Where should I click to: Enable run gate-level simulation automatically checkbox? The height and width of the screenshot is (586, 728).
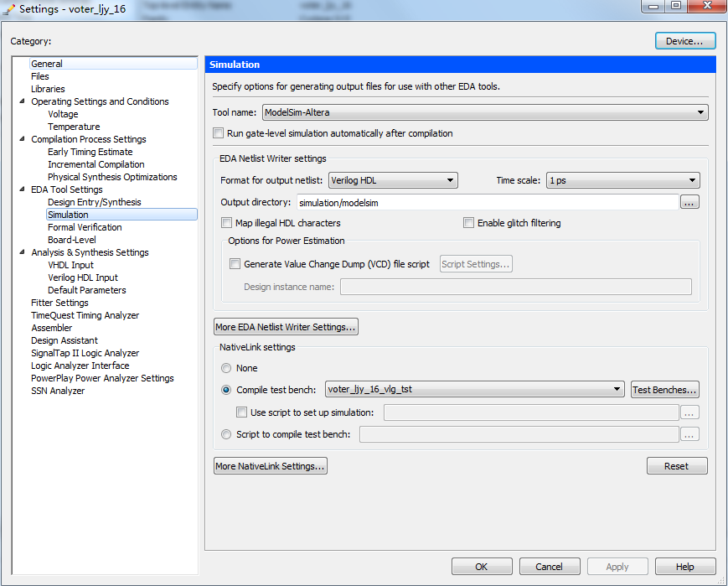218,133
